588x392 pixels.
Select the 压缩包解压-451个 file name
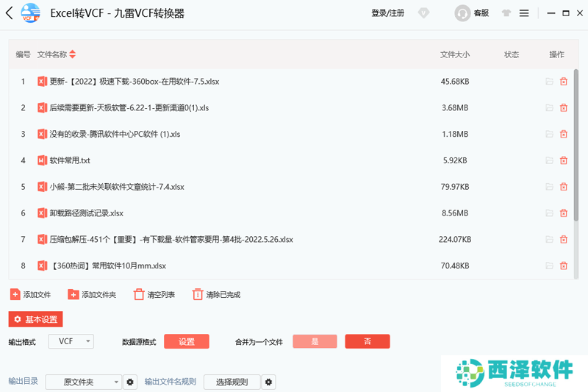(x=171, y=239)
